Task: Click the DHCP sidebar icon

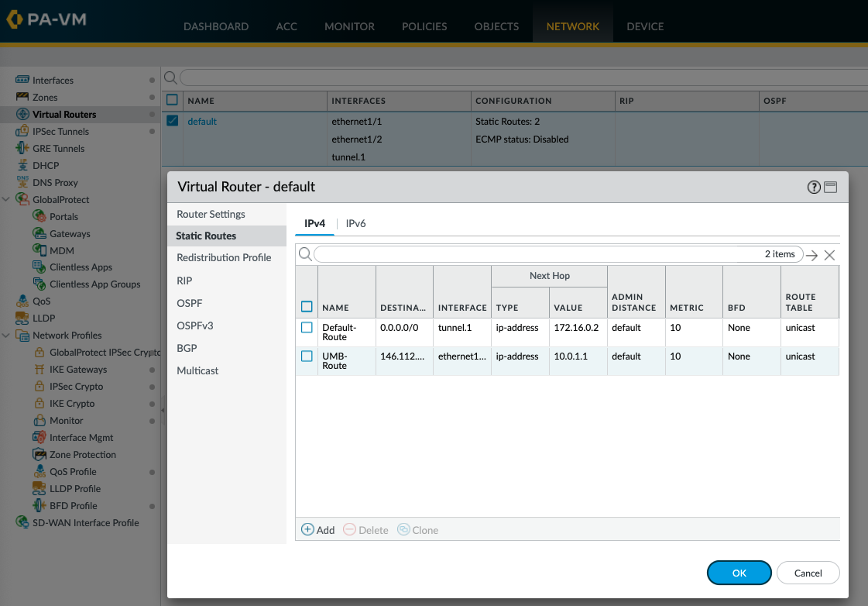Action: [22, 165]
